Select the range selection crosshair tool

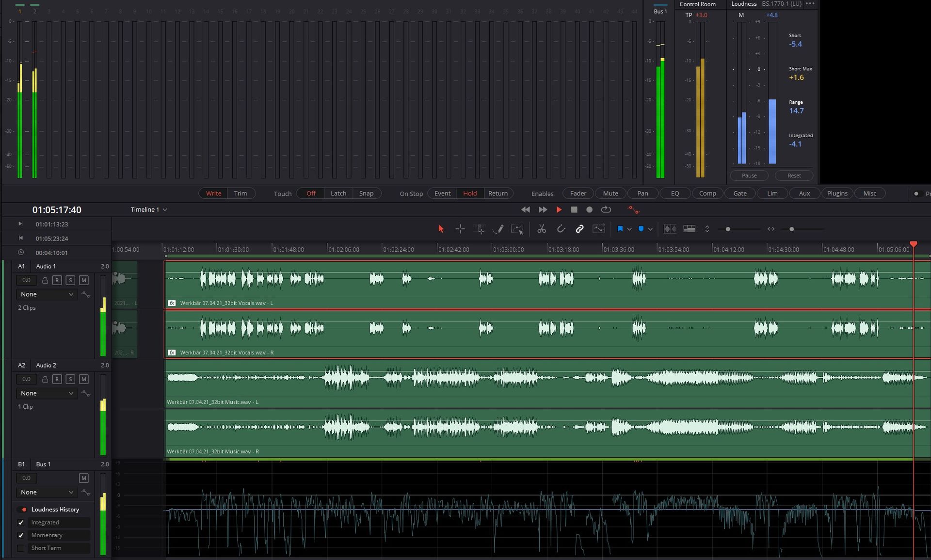pyautogui.click(x=460, y=229)
